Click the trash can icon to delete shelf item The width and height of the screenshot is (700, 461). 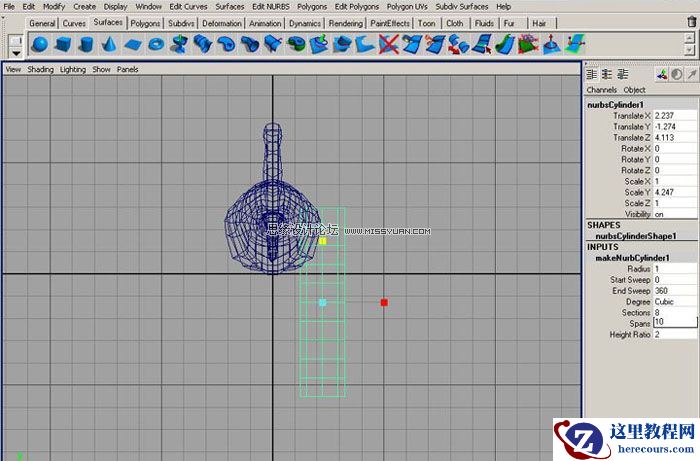[x=692, y=21]
